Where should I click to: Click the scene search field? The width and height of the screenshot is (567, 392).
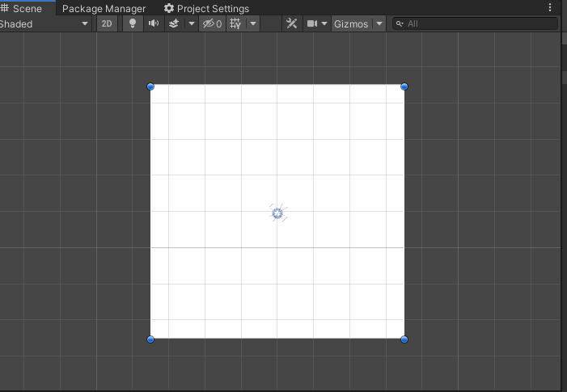tap(475, 24)
